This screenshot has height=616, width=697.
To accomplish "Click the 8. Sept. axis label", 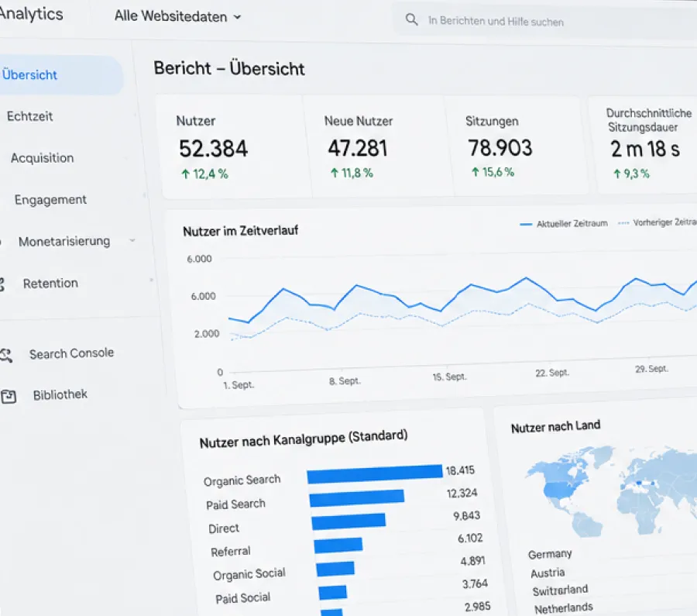I will 345,381.
